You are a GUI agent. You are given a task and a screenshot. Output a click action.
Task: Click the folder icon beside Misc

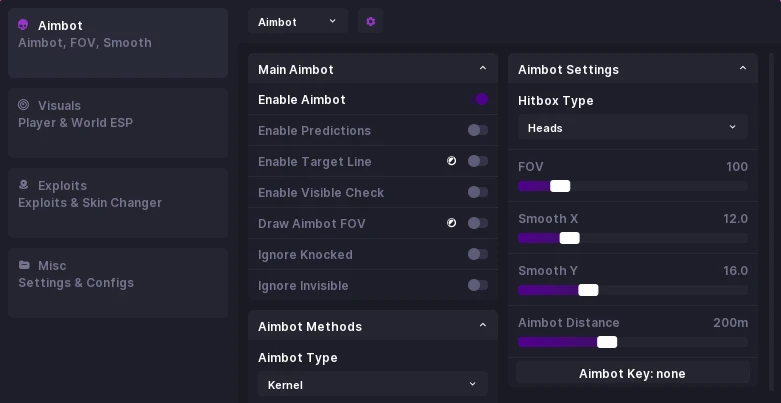[24, 265]
